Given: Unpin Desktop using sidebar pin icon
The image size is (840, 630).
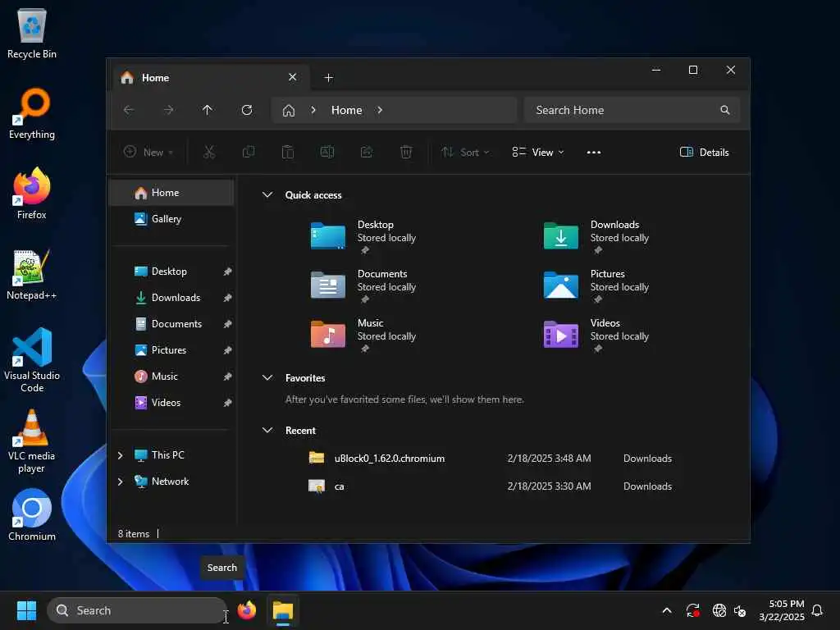Looking at the screenshot, I should (x=228, y=272).
